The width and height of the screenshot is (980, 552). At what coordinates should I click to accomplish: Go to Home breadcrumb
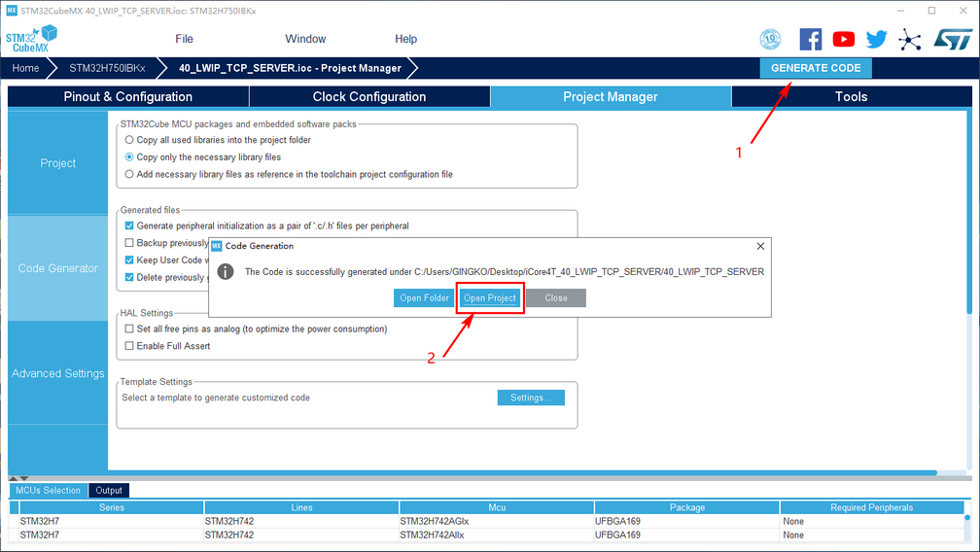(25, 68)
